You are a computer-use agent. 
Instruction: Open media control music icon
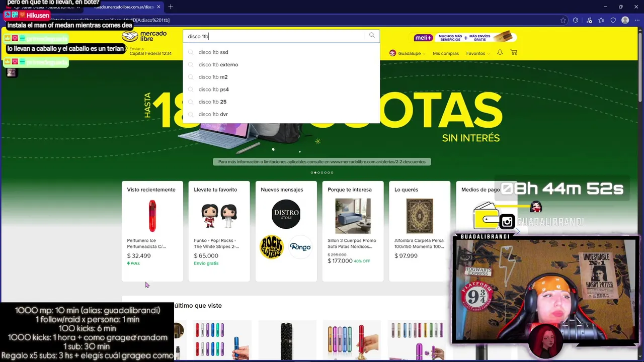[589, 20]
